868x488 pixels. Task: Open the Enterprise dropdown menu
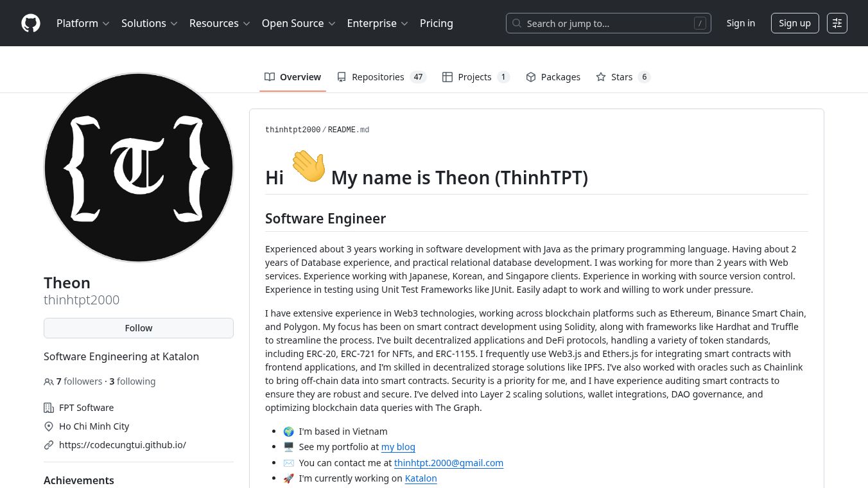(377, 23)
